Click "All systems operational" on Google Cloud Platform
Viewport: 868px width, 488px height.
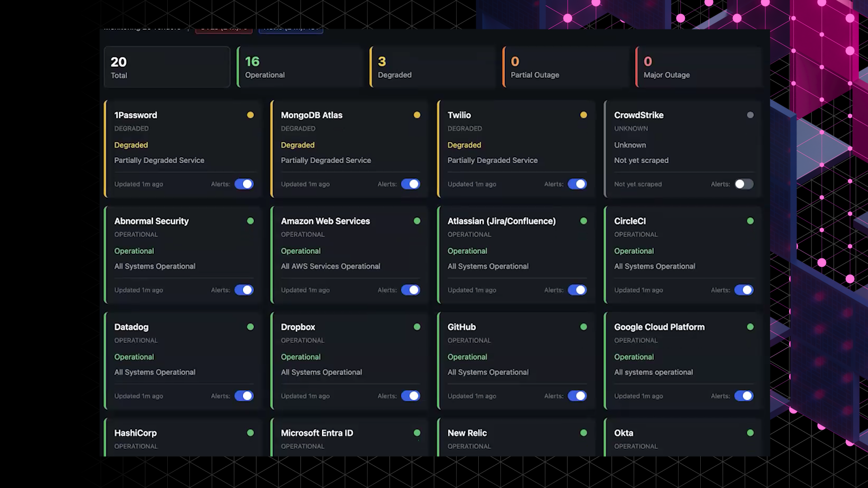[653, 372]
